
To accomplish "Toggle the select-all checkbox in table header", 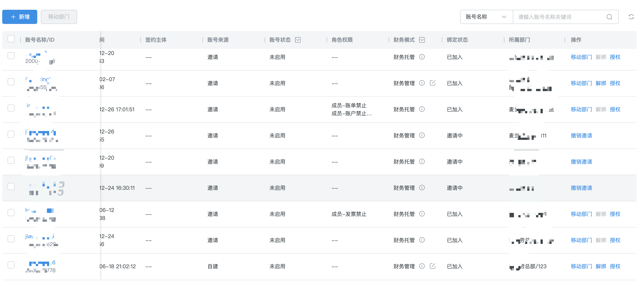I will pos(11,39).
